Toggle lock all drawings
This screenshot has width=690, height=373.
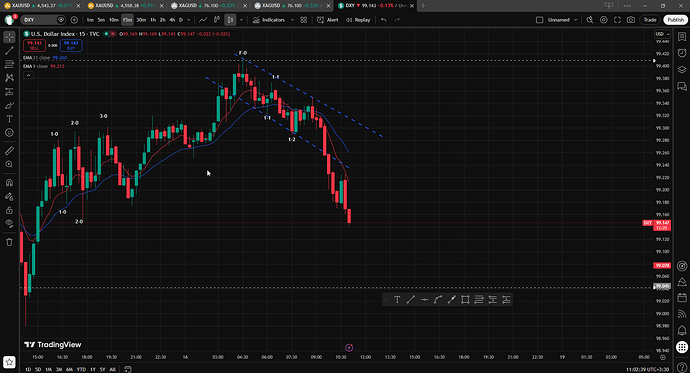9,210
